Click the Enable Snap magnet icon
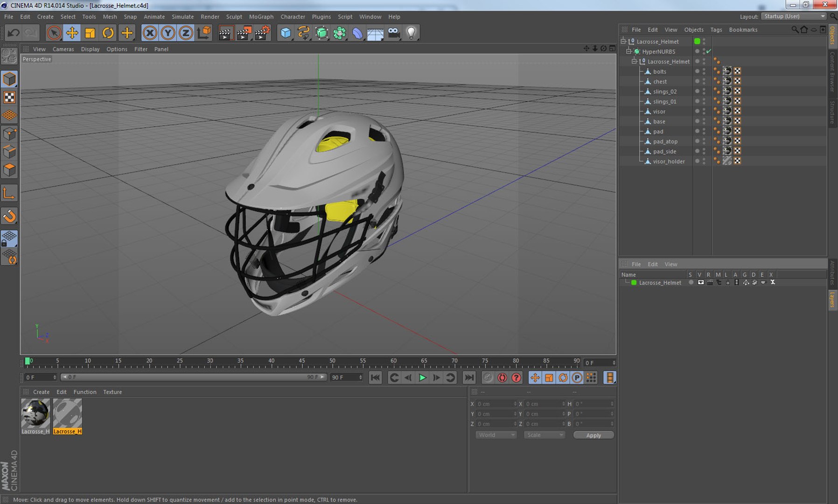Screen dimensions: 838x504 pos(9,216)
